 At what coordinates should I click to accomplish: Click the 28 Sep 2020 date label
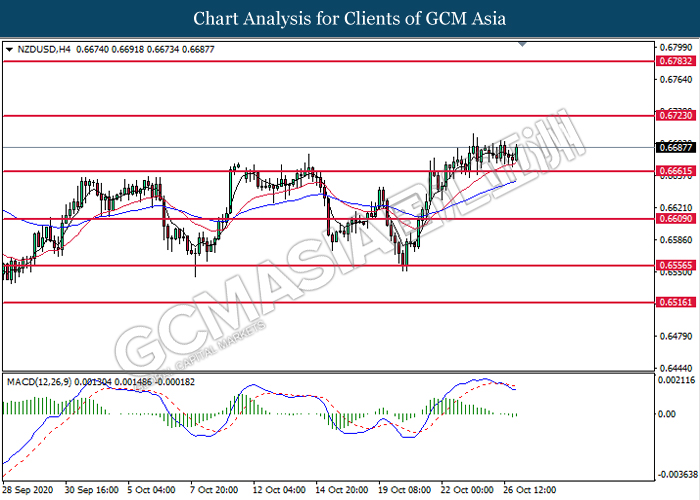[x=28, y=490]
